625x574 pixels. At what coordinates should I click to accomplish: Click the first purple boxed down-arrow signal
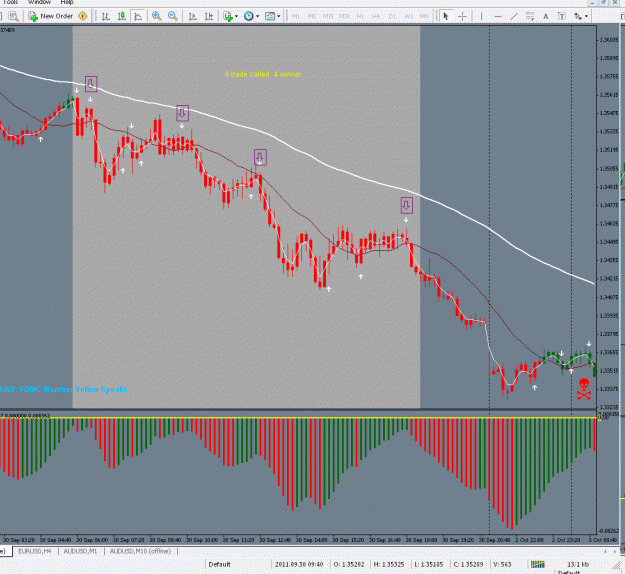(91, 84)
